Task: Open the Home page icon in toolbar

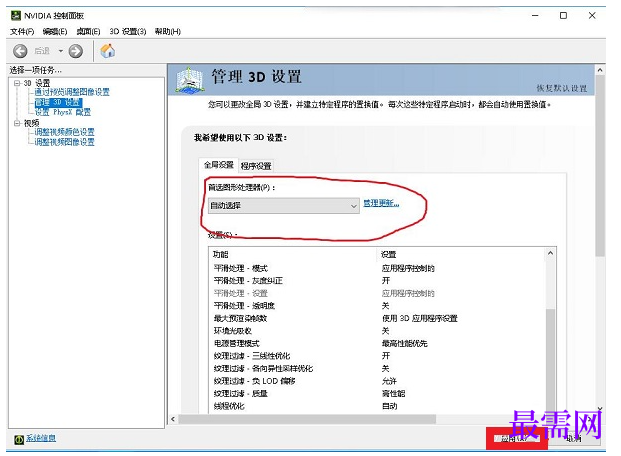Action: pos(108,51)
